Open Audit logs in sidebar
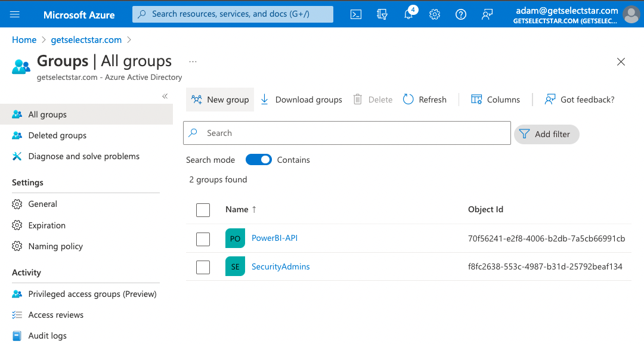Image resolution: width=644 pixels, height=344 pixels. tap(47, 336)
